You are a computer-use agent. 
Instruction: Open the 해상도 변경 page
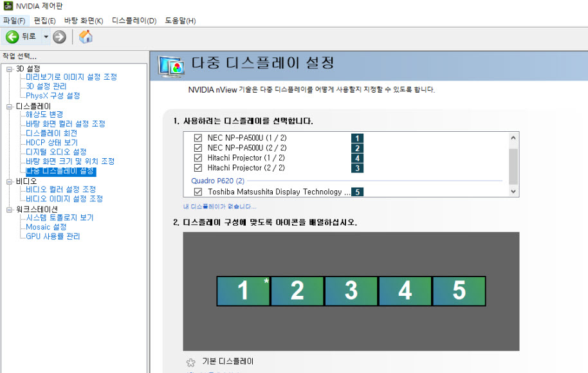coord(44,114)
